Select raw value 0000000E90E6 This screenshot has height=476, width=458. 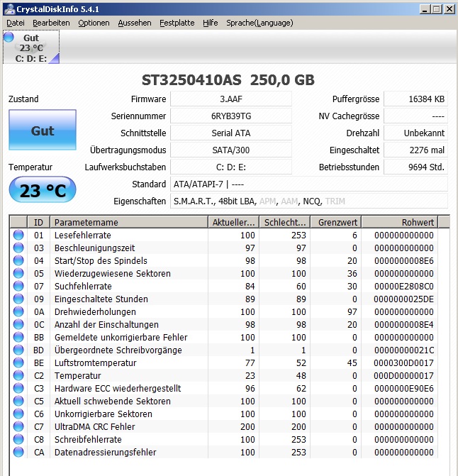[x=403, y=388]
